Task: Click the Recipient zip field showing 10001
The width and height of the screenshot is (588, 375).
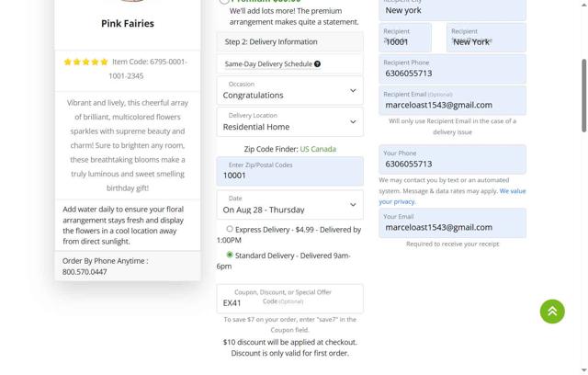Action: point(405,38)
